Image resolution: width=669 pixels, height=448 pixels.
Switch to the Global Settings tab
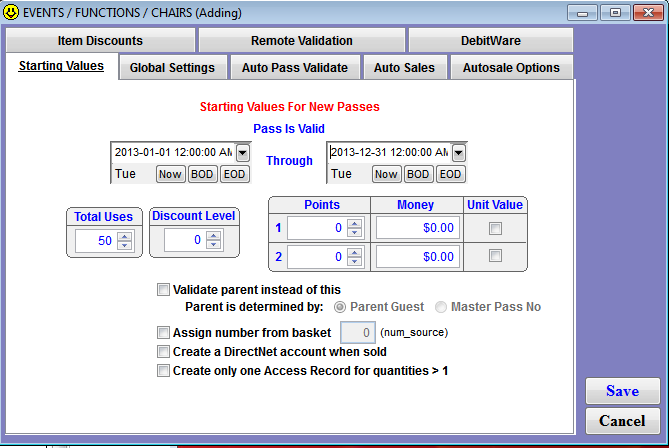pyautogui.click(x=172, y=67)
